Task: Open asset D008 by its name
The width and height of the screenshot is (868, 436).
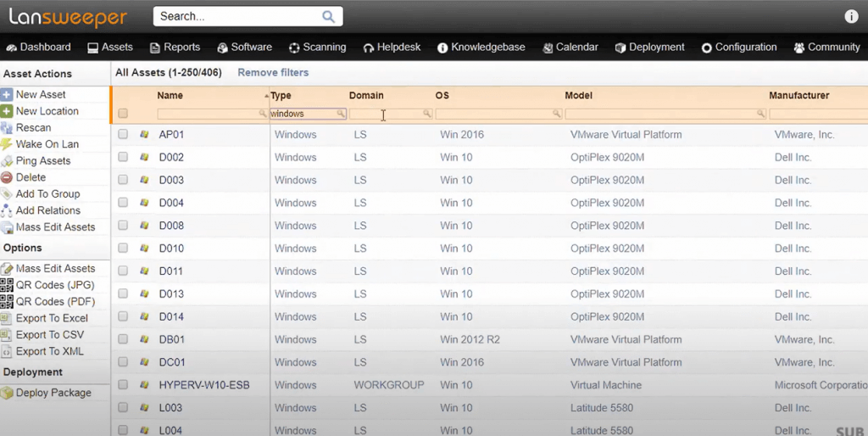Action: 171,226
